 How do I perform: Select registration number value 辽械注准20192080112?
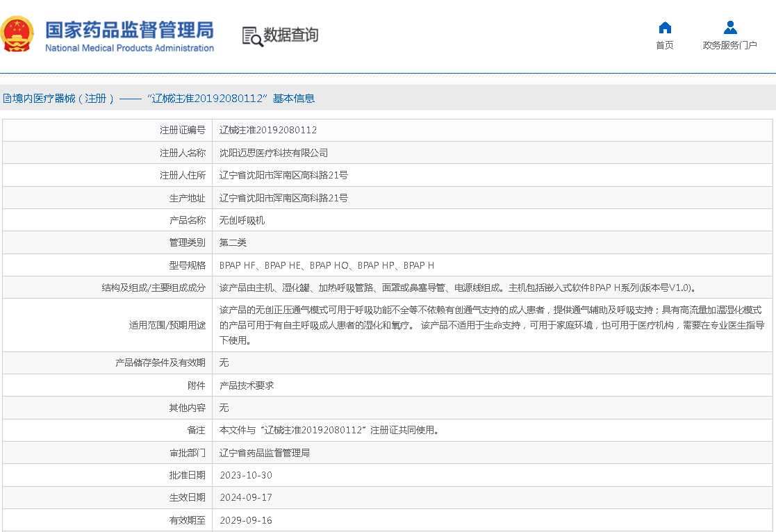pyautogui.click(x=268, y=130)
